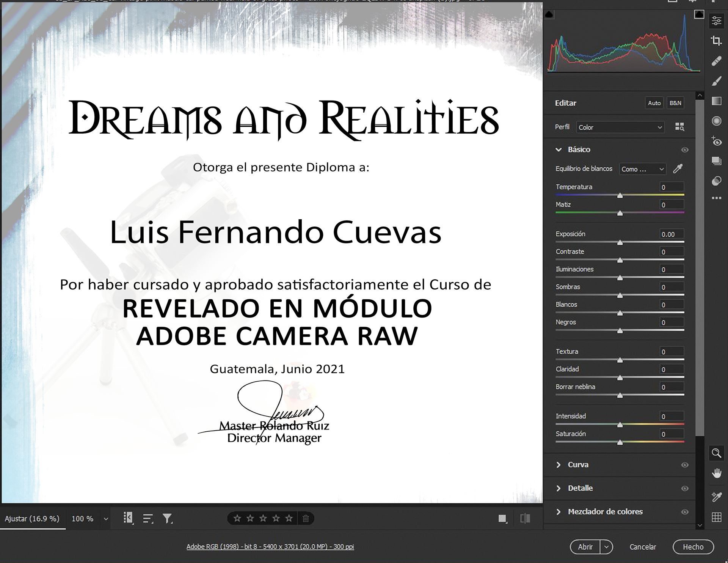Toggle shadow clipping warning on histogram

tap(549, 15)
